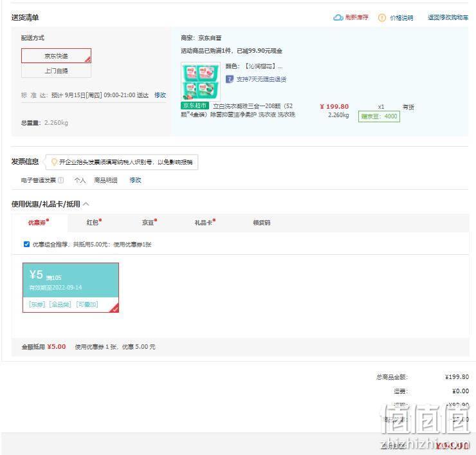Click the 总重量 2.260kg value

coord(56,123)
